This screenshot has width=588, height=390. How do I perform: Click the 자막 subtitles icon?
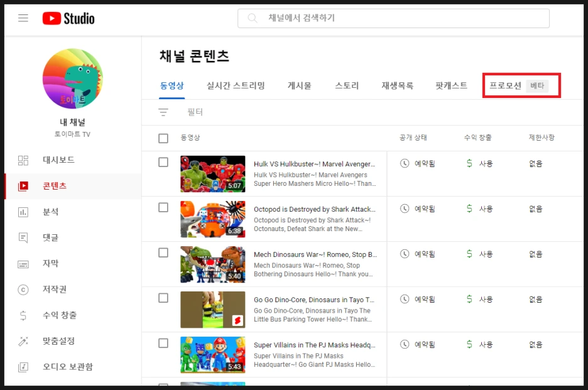click(x=23, y=264)
